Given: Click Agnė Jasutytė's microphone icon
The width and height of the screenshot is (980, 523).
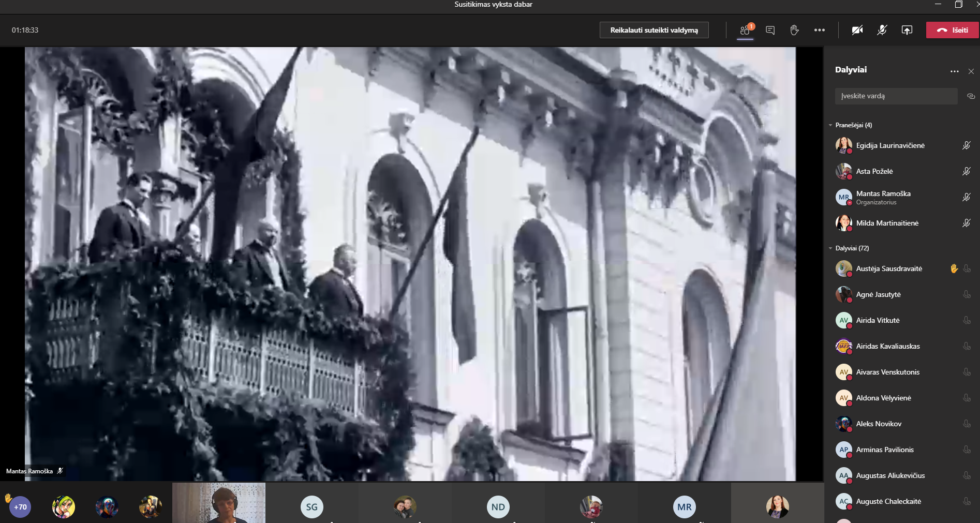Looking at the screenshot, I should point(967,294).
